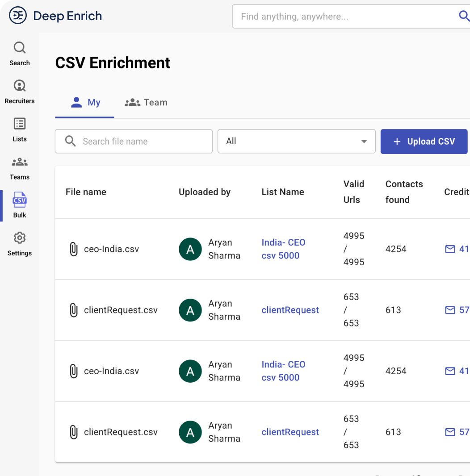Select the My tab
Screen dimensions: 470x476
(x=84, y=102)
